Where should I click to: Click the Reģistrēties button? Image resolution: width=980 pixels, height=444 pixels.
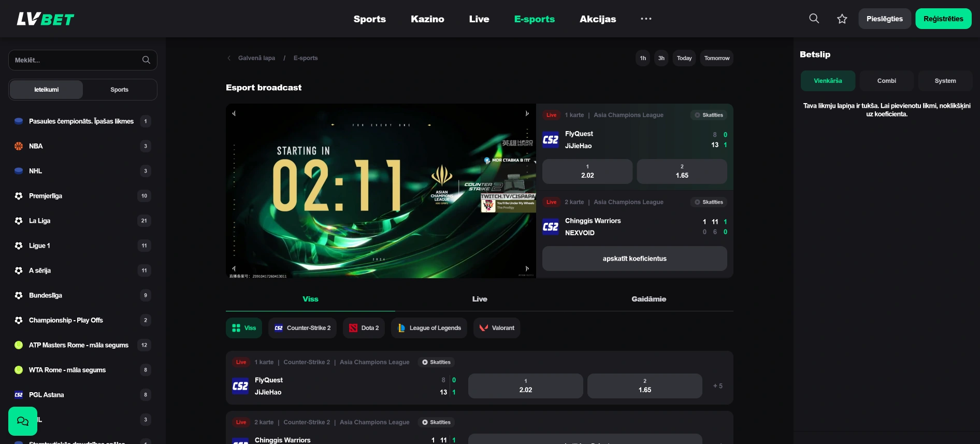pos(943,19)
